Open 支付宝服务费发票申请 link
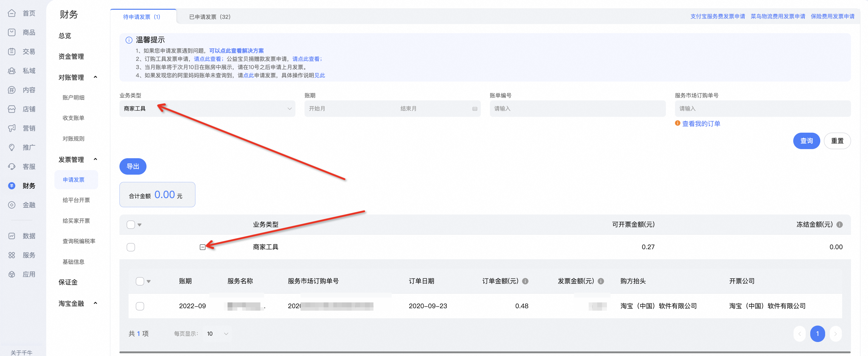Image resolution: width=868 pixels, height=356 pixels. pyautogui.click(x=717, y=16)
